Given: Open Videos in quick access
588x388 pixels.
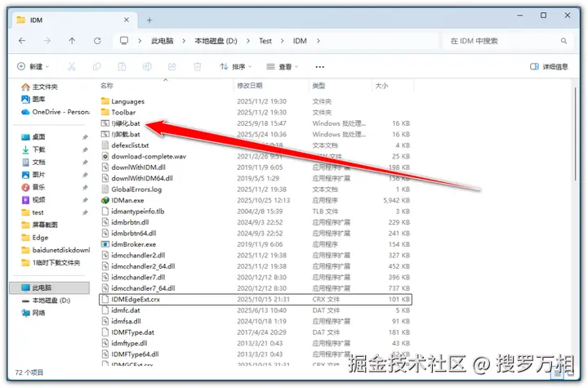Looking at the screenshot, I should (x=33, y=199).
